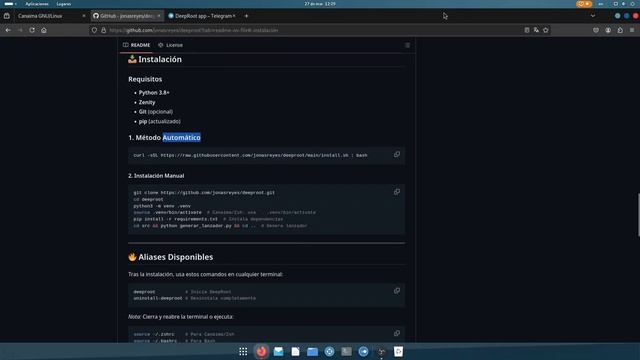Open the mail client from the dock

point(278,351)
